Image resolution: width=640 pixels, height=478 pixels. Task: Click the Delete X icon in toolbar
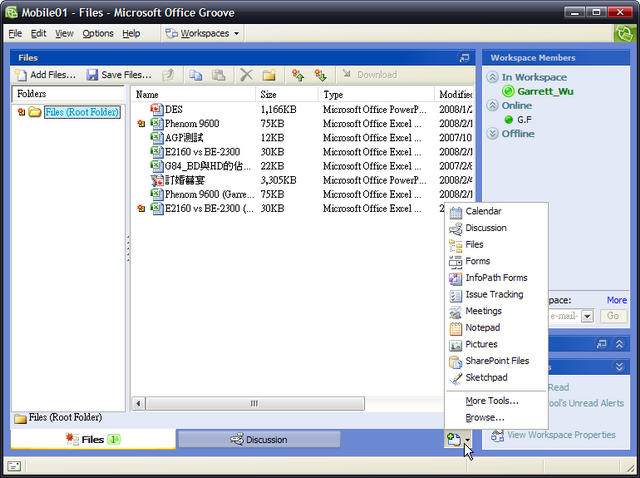tap(246, 75)
